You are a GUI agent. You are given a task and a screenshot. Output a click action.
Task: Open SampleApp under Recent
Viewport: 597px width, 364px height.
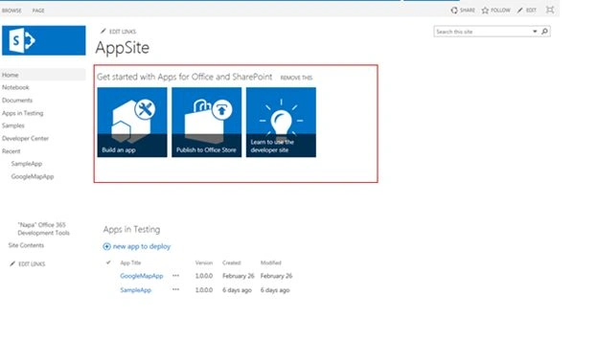[27, 164]
